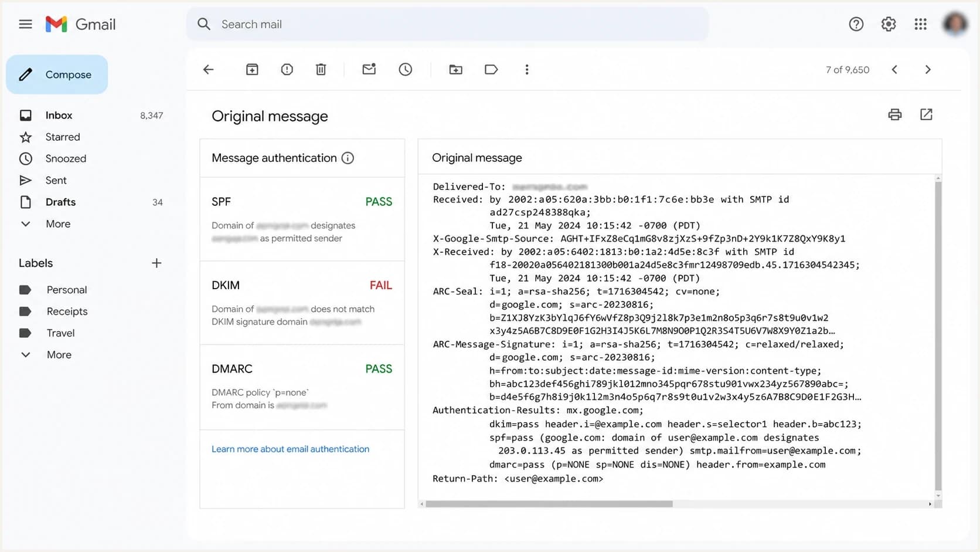This screenshot has height=552, width=980.
Task: Click the ARC-Seal header line
Action: [576, 292]
